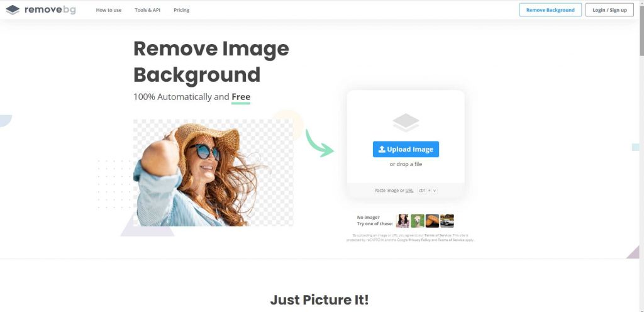The image size is (644, 312).
Task: Open the How to use menu item
Action: [x=109, y=10]
